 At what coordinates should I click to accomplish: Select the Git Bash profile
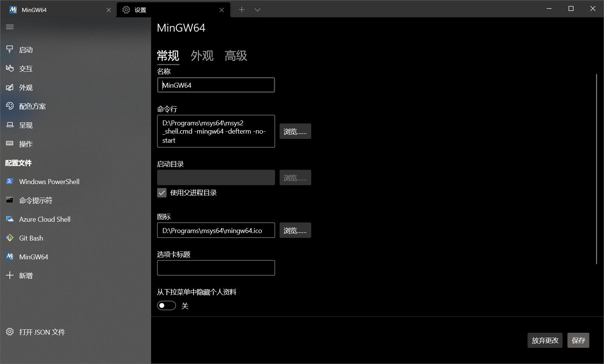click(x=75, y=238)
